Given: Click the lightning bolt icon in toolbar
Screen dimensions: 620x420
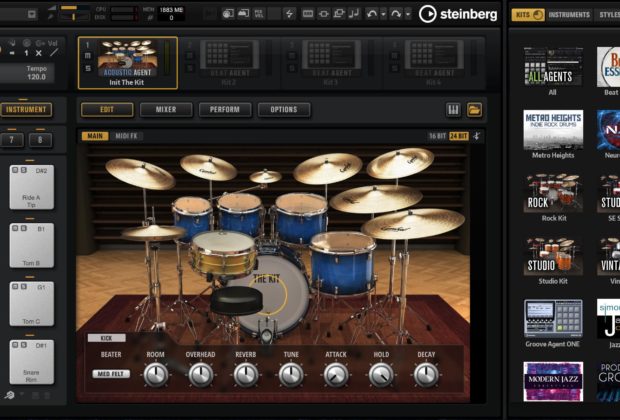Looking at the screenshot, I should 290,14.
